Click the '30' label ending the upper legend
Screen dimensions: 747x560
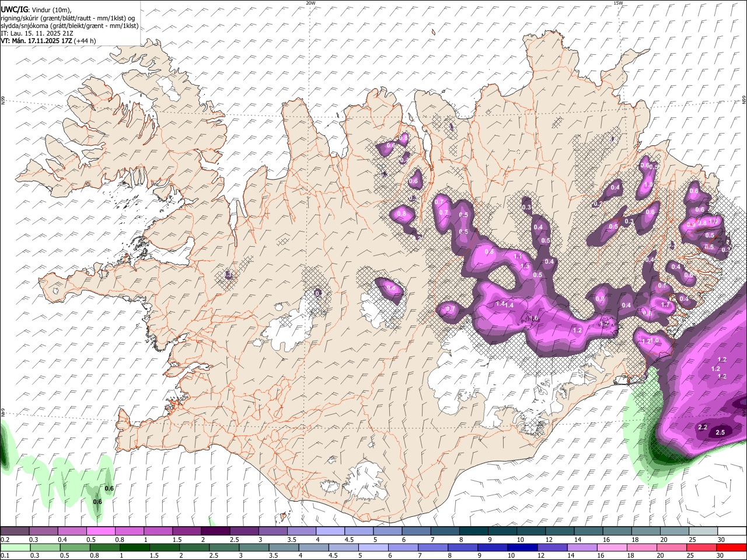pos(721,540)
